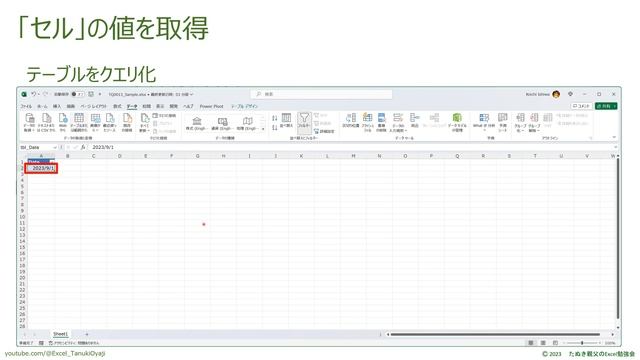Click the Manage Data Model icon
This screenshot has height=360, width=640.
point(457,122)
